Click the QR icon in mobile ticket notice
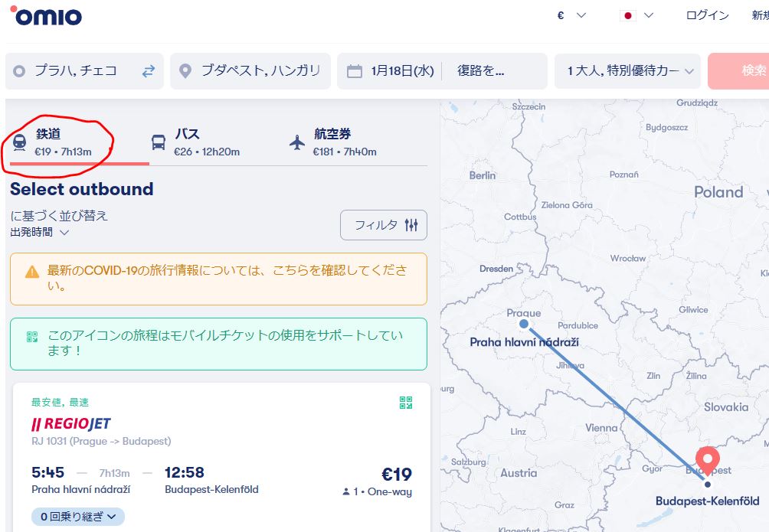Screen dimensions: 769x532 tap(32, 337)
